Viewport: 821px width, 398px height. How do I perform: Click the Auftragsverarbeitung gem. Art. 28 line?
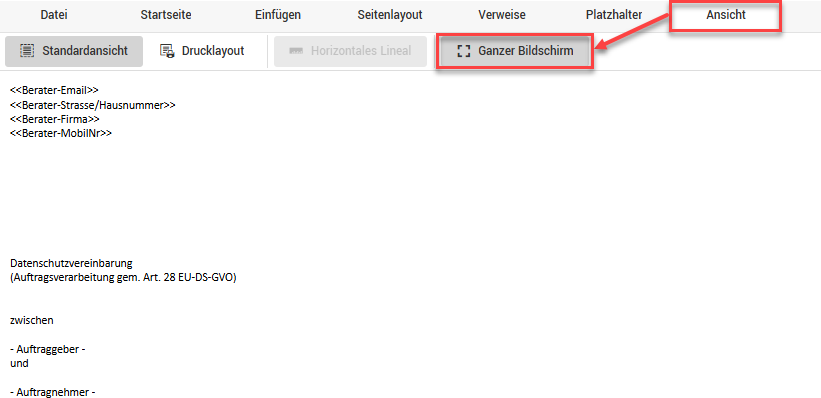click(123, 277)
